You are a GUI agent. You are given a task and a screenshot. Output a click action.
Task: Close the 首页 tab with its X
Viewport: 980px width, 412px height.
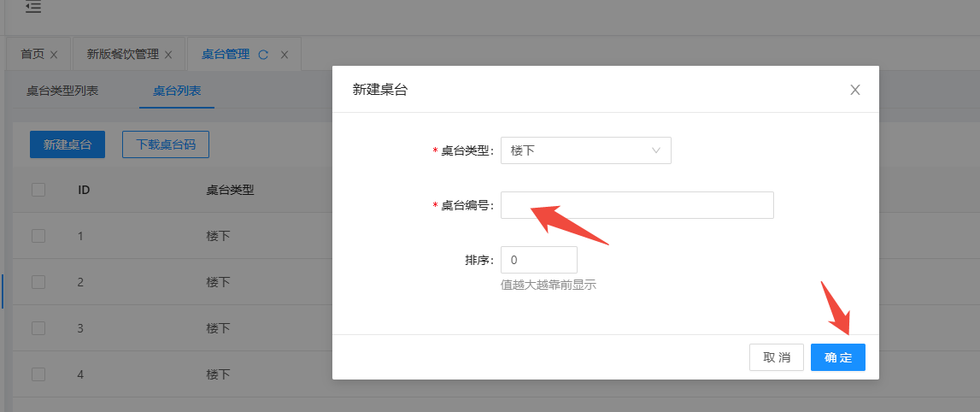(x=54, y=55)
